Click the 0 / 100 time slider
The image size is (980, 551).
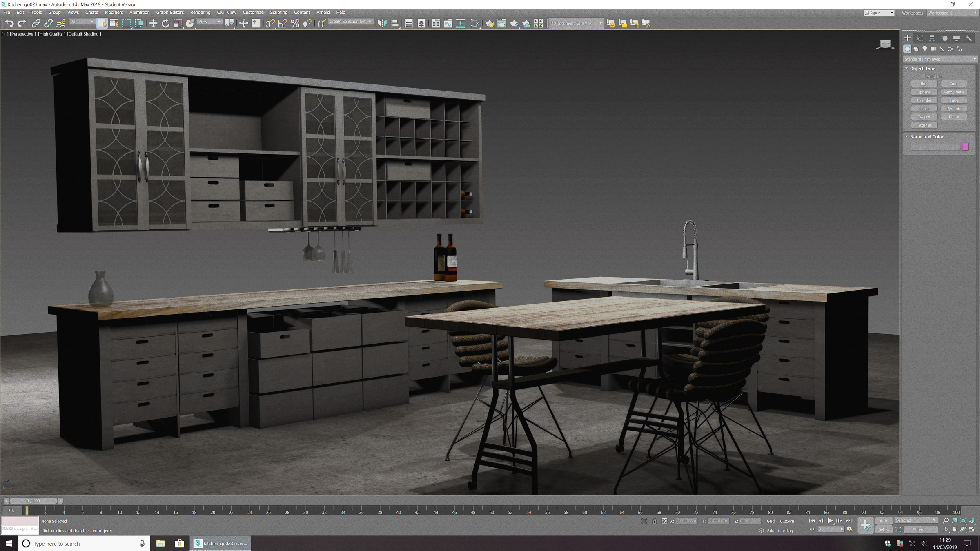tap(33, 501)
